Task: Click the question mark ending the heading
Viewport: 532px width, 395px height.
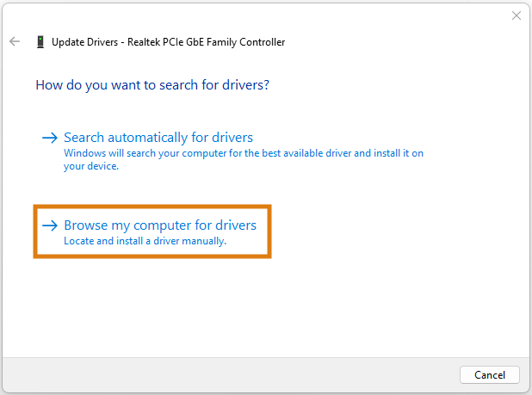Action: 266,84
